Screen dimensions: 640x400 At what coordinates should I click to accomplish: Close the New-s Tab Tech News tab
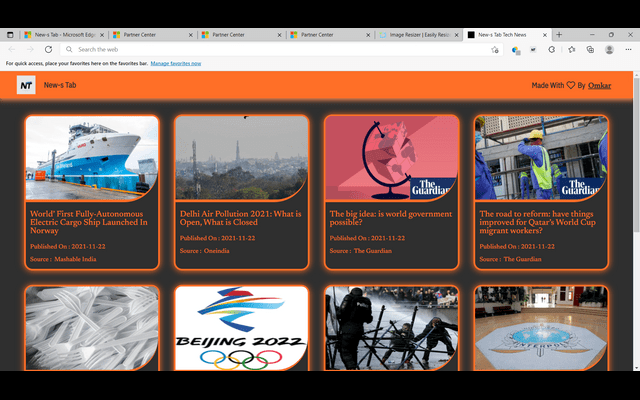click(x=544, y=35)
